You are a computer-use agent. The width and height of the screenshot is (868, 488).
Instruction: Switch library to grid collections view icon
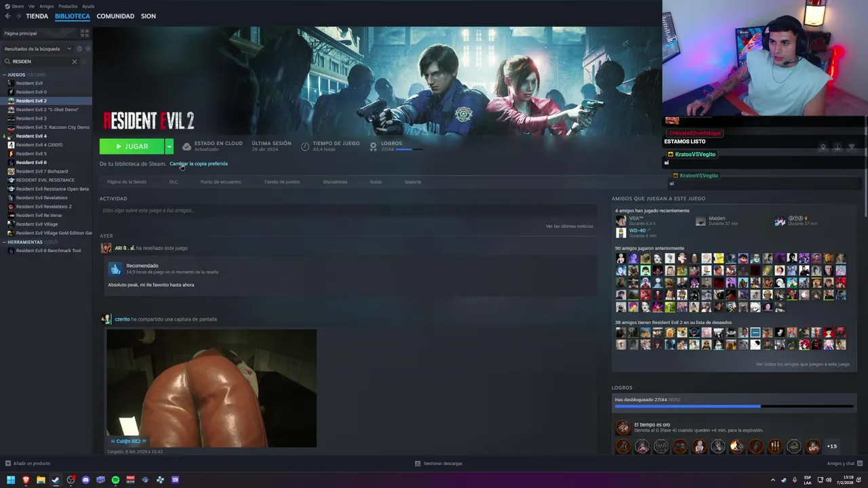coord(85,33)
